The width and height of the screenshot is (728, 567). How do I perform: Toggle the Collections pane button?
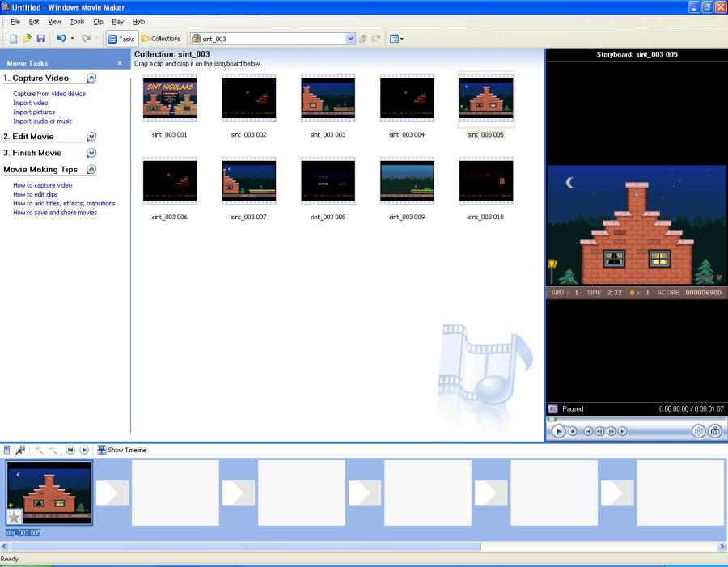coord(161,39)
